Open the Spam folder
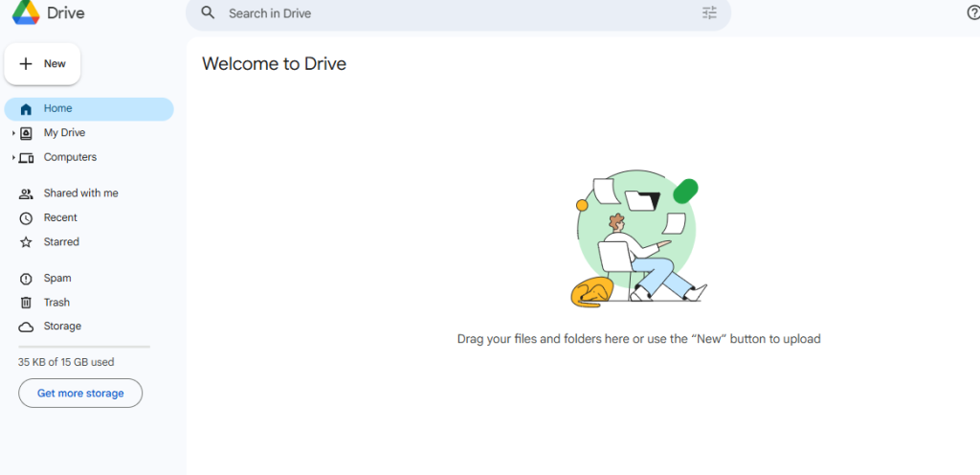Image resolution: width=980 pixels, height=475 pixels. click(x=89, y=279)
